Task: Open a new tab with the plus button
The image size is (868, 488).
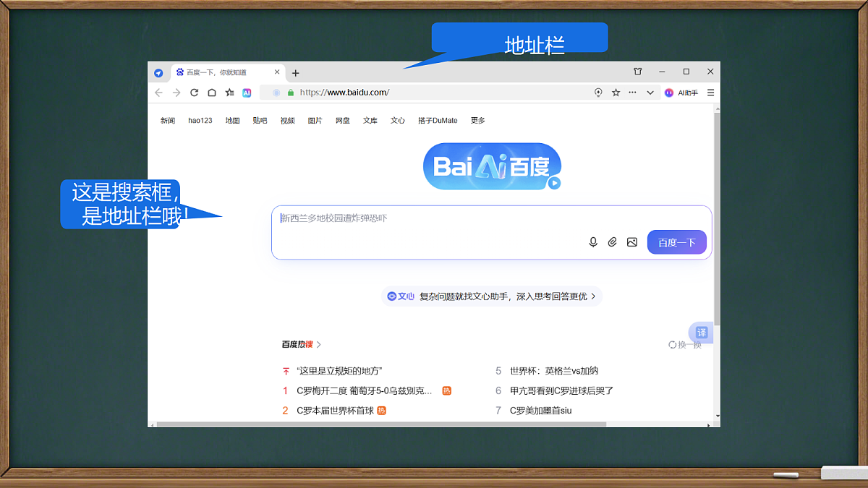Action: click(295, 73)
